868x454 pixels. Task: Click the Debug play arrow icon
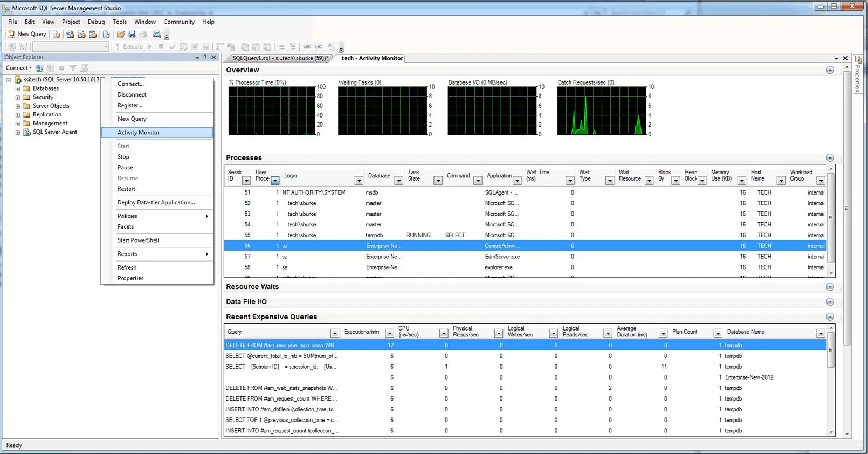[x=150, y=46]
